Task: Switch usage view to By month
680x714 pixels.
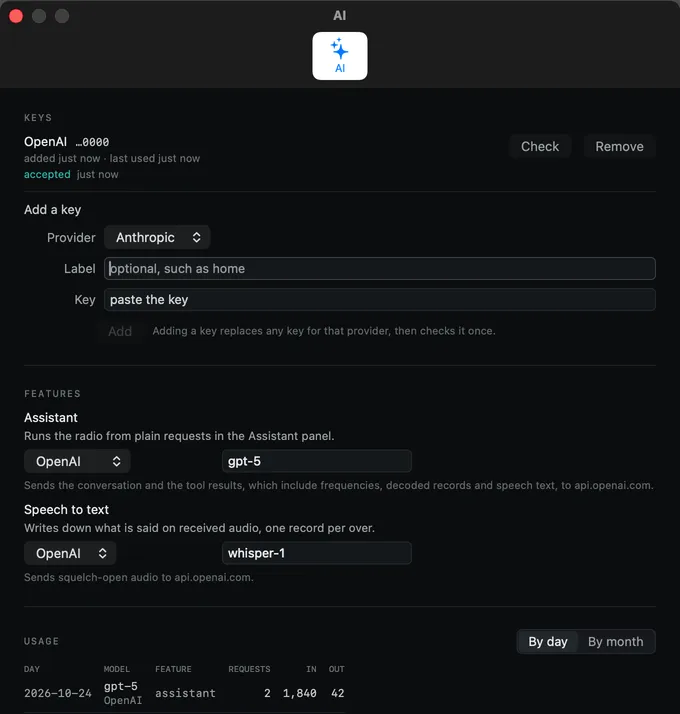Action: pos(616,642)
